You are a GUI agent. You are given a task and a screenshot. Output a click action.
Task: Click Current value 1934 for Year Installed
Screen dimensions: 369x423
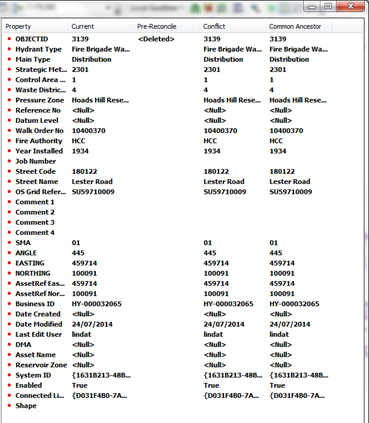tap(80, 151)
